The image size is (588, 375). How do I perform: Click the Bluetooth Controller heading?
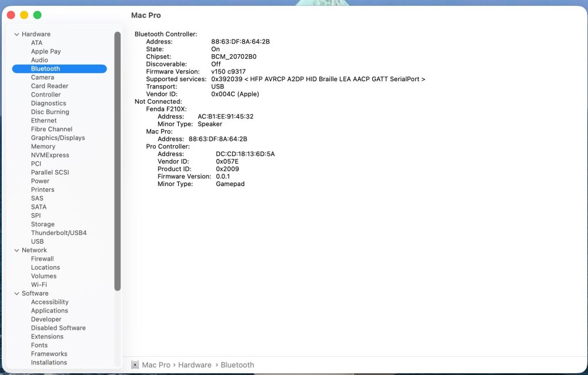[x=166, y=34]
